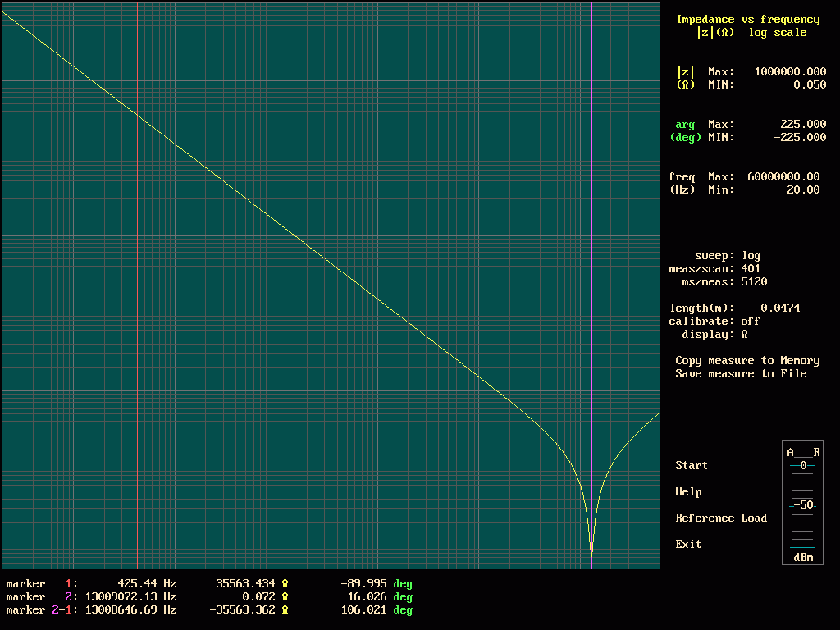The height and width of the screenshot is (630, 840).
Task: Select Reference Load
Action: (720, 518)
